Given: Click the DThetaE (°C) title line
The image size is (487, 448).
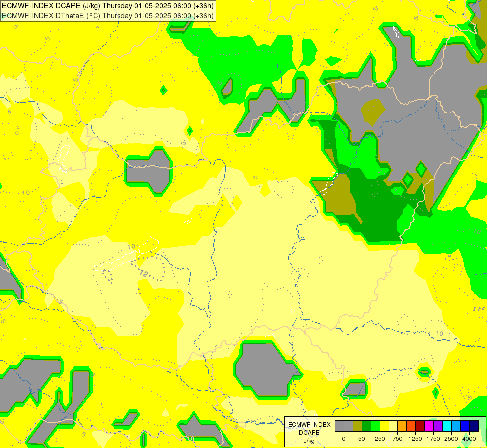Looking at the screenshot, I should pos(108,16).
